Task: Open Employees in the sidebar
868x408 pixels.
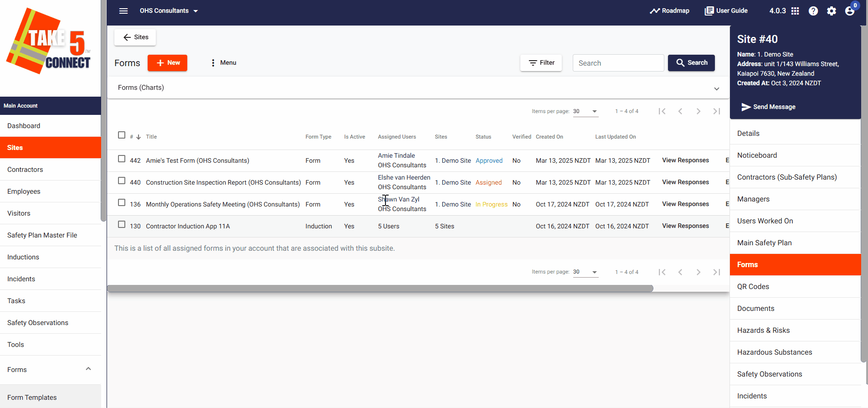Action: [50, 191]
